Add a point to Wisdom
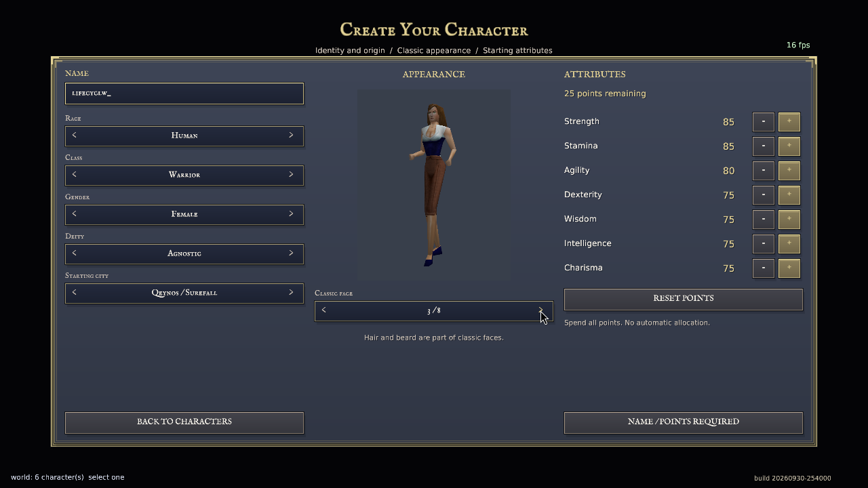Image resolution: width=868 pixels, height=488 pixels. [x=789, y=220]
